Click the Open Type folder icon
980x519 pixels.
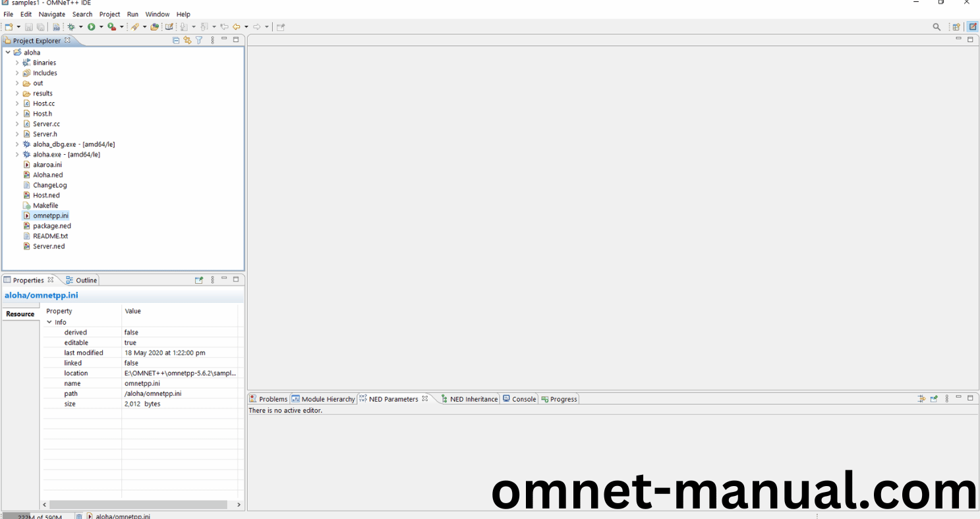coord(155,27)
